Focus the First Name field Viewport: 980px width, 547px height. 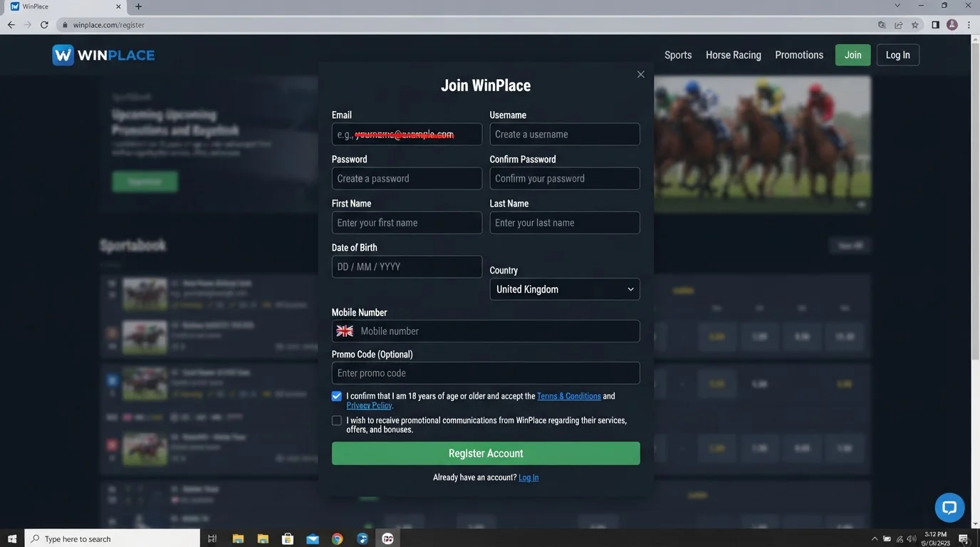coord(407,223)
